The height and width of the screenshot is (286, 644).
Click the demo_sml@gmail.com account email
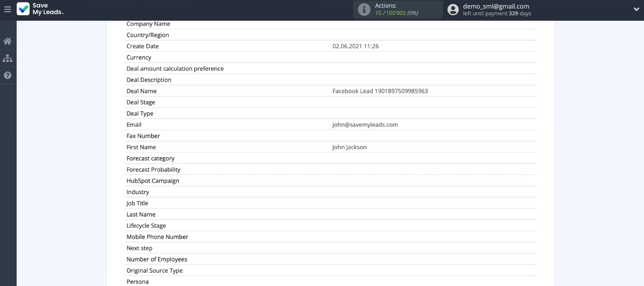[496, 6]
